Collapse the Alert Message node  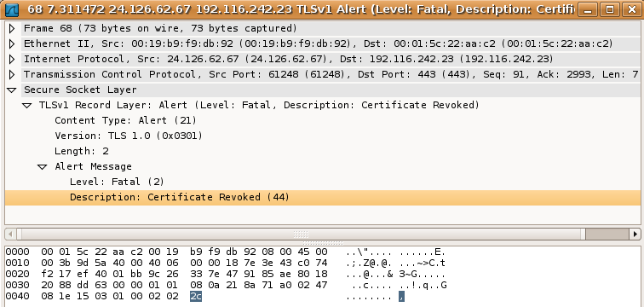coord(43,166)
